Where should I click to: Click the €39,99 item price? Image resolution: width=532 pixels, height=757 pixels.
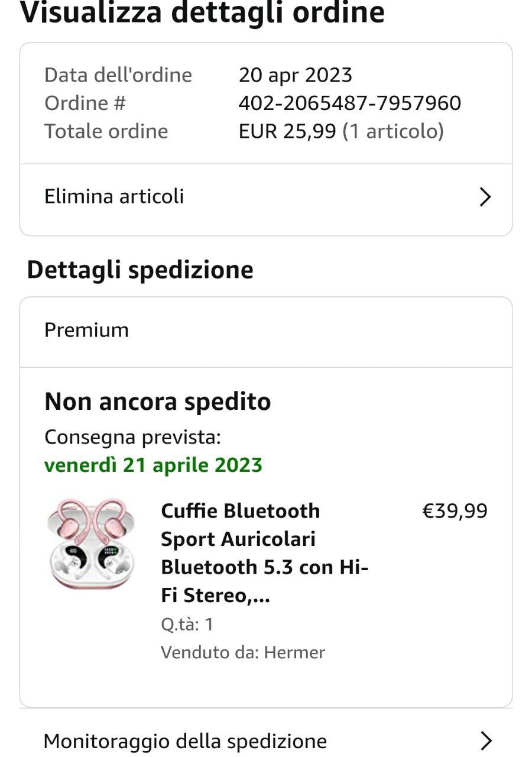pyautogui.click(x=455, y=511)
